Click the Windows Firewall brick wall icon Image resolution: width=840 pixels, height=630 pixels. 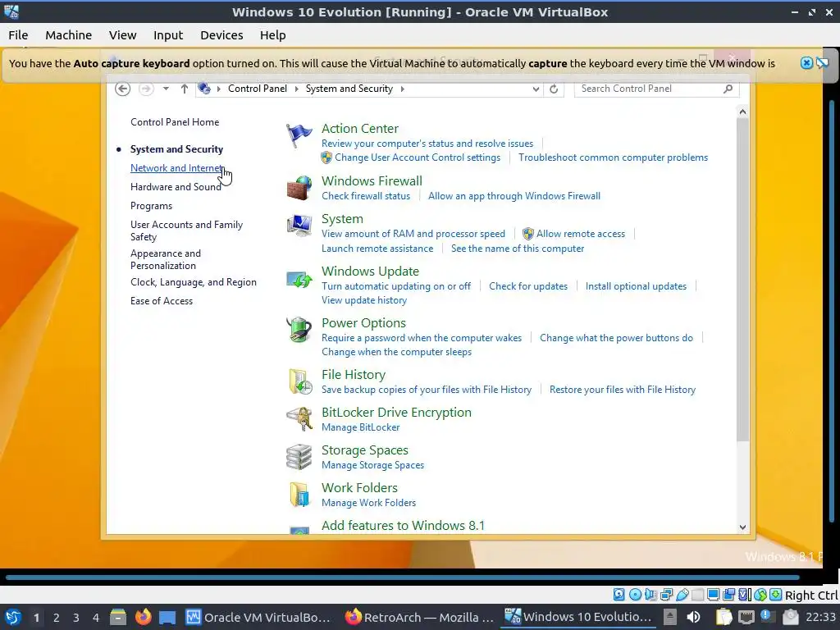click(299, 188)
